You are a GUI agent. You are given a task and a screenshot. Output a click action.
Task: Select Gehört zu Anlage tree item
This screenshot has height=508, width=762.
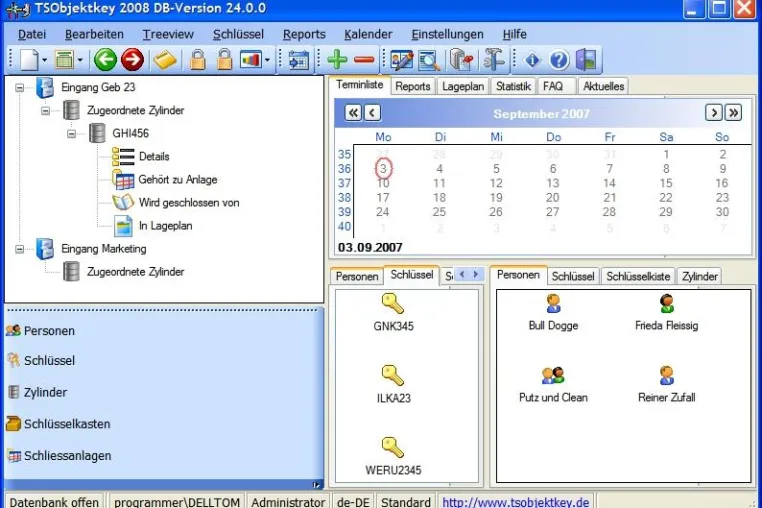pos(178,179)
